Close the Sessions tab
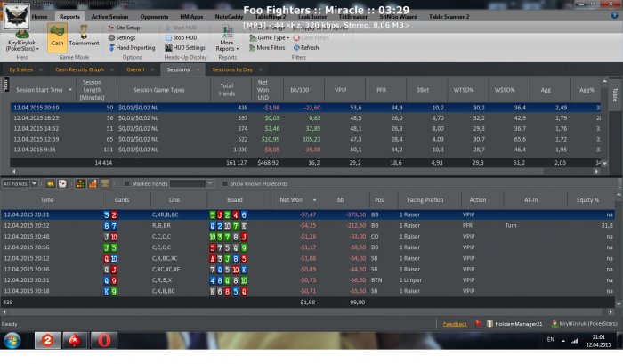The image size is (623, 364). [x=198, y=69]
